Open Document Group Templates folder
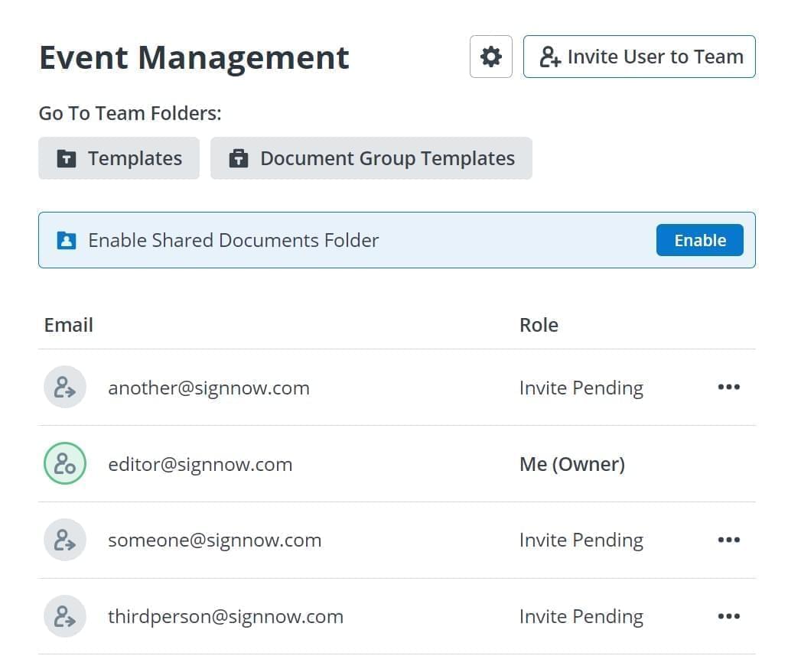 pos(371,158)
